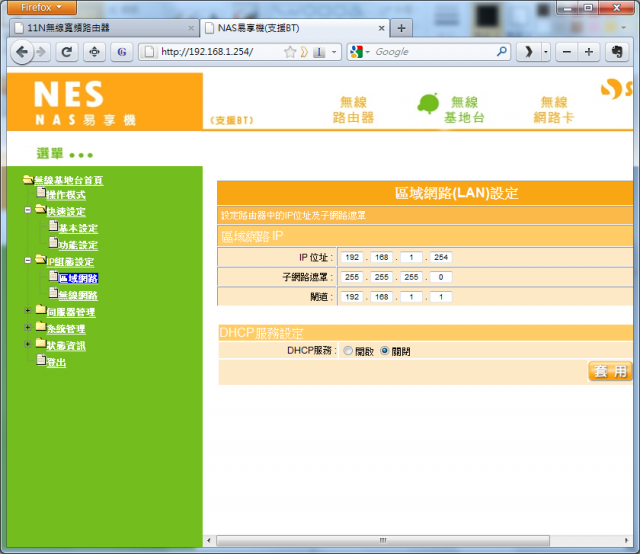Click the 無線網路卡 mode header link
Viewport: 640px width, 554px height.
pos(554,110)
